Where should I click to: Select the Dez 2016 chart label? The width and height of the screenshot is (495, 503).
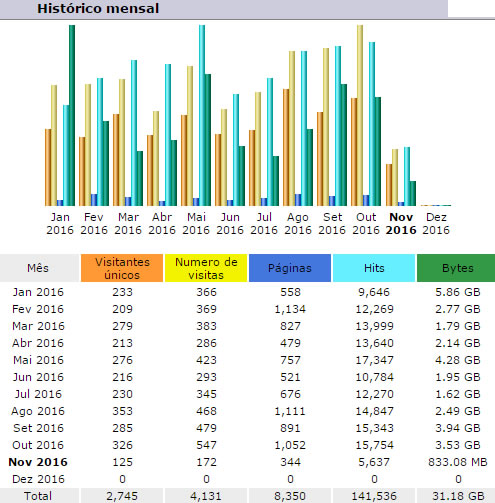[436, 224]
